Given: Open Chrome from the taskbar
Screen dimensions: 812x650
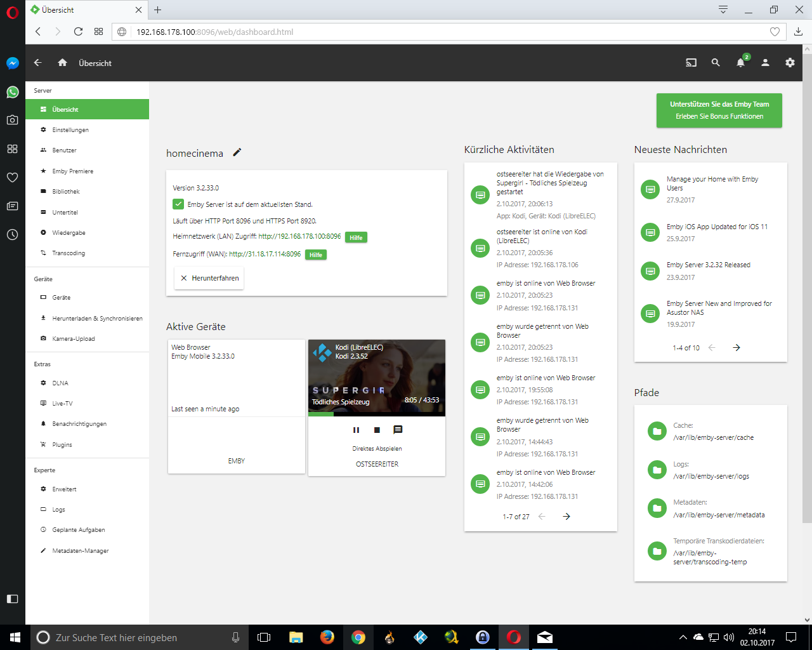Looking at the screenshot, I should coord(358,637).
